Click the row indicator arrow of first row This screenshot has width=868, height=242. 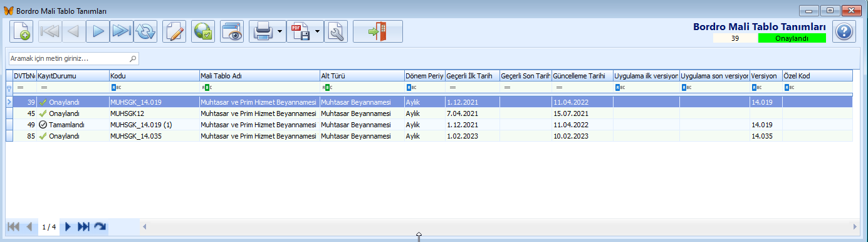[x=9, y=102]
